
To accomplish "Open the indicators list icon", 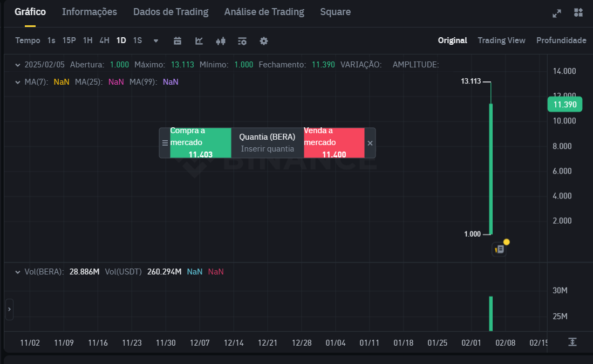I will coord(242,41).
